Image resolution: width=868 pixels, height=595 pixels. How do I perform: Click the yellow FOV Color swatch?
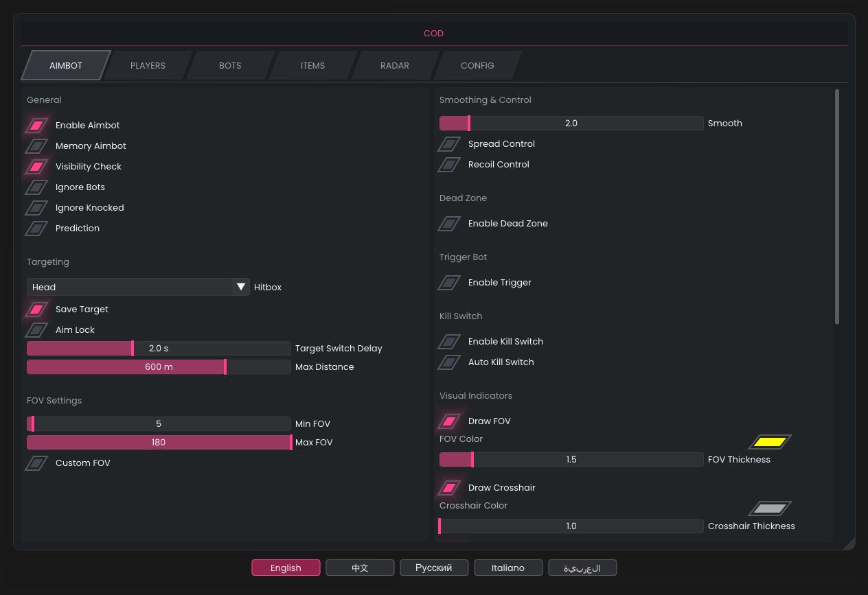770,442
